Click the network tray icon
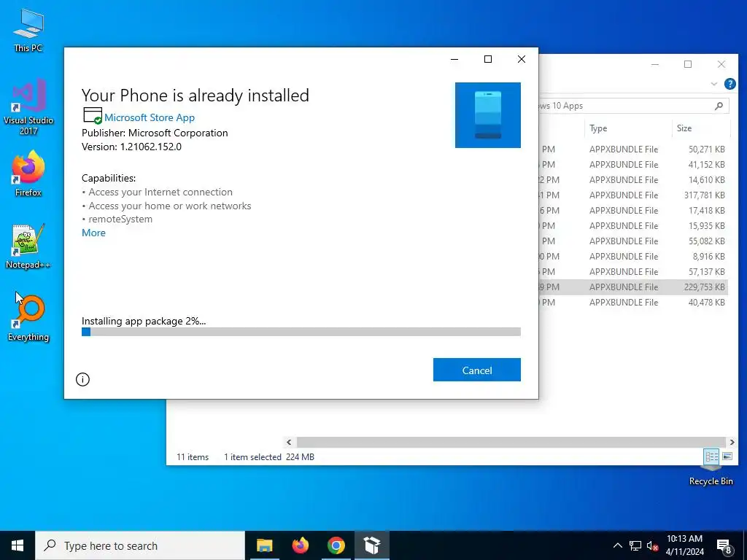This screenshot has width=747, height=560. point(635,545)
